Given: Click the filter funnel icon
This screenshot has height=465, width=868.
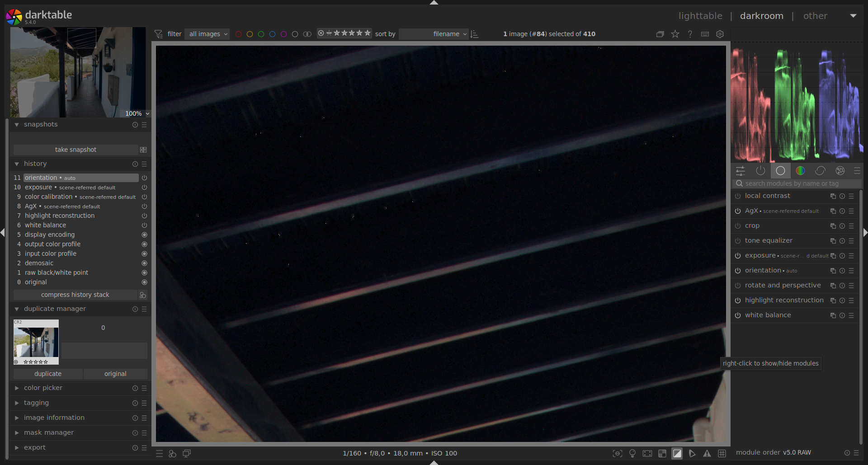Looking at the screenshot, I should click(158, 34).
